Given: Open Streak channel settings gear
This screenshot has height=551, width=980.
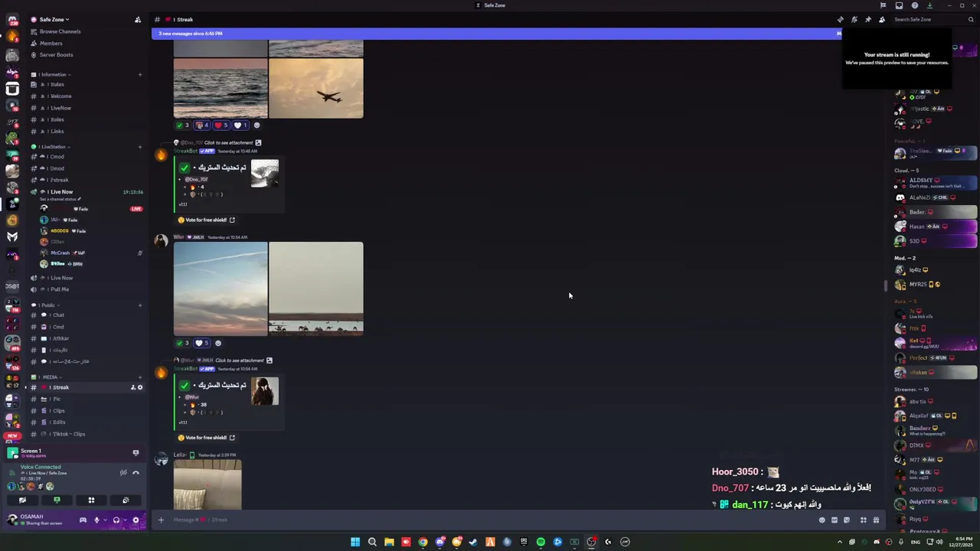Looking at the screenshot, I should [140, 387].
